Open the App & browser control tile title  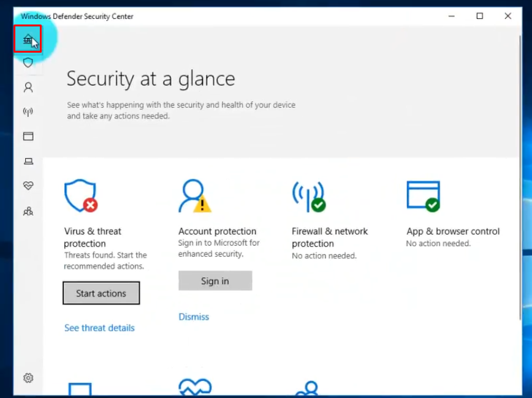(x=453, y=231)
